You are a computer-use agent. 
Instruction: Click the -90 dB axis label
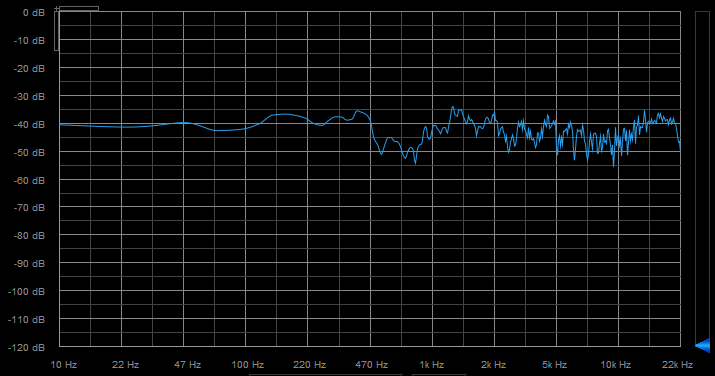30,263
